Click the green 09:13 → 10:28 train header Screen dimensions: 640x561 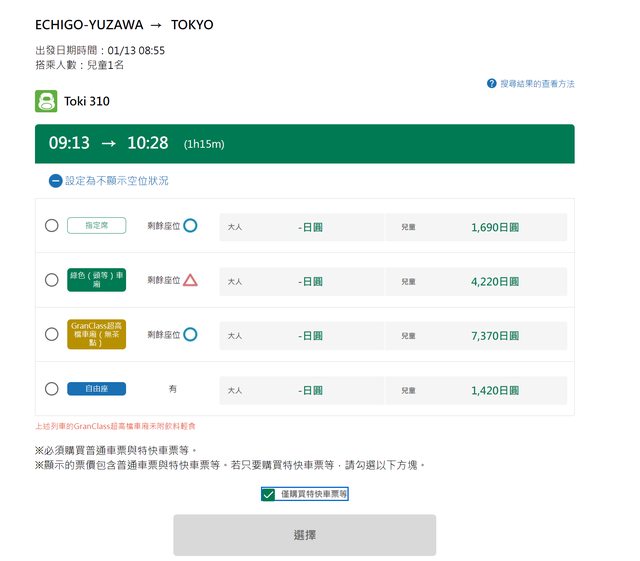point(304,144)
